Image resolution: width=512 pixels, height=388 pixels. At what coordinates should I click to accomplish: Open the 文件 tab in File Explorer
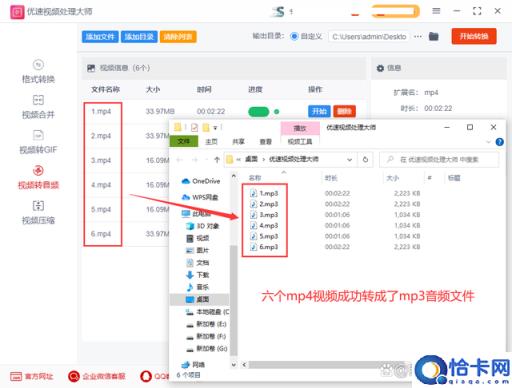point(184,141)
